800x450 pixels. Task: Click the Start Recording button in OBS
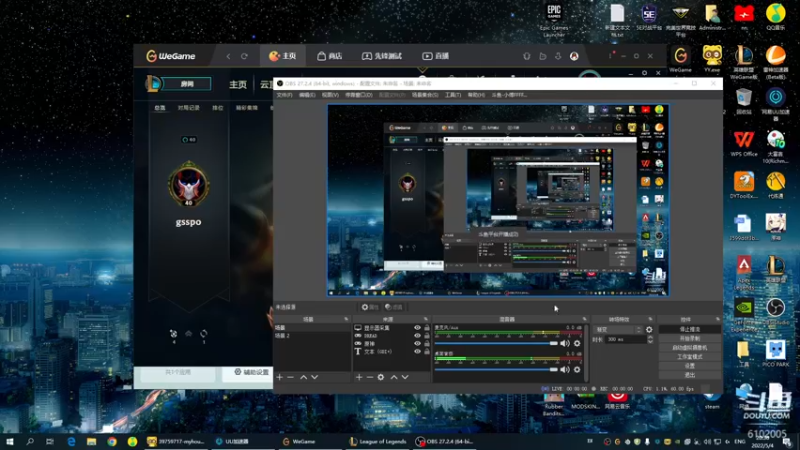click(690, 339)
